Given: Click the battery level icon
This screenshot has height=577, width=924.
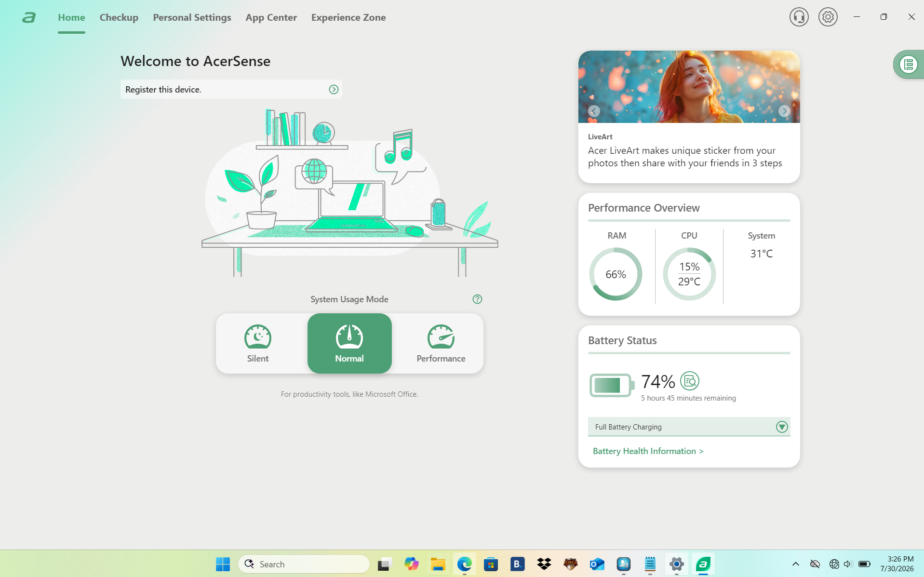Looking at the screenshot, I should click(x=612, y=385).
